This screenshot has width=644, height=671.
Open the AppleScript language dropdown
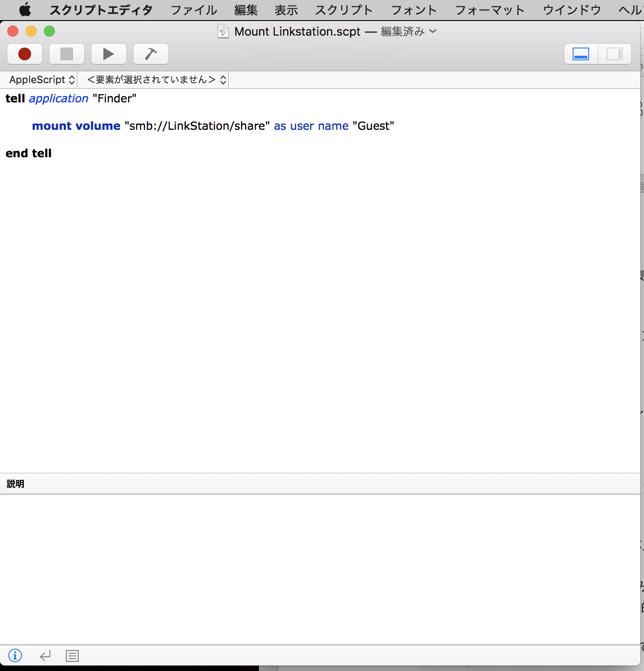point(42,80)
